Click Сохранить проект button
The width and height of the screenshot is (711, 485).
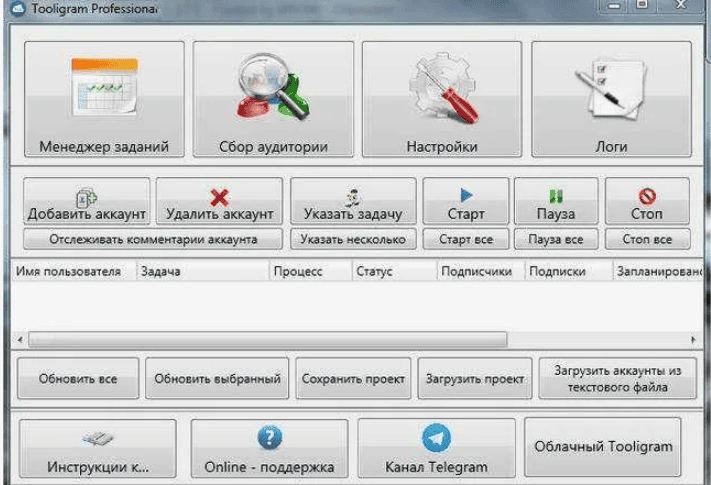(353, 378)
